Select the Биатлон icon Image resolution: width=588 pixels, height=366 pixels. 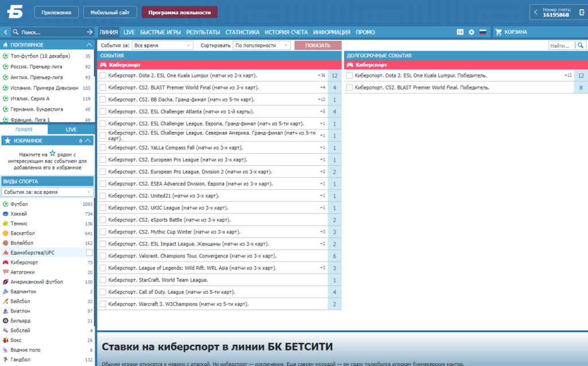pos(6,312)
